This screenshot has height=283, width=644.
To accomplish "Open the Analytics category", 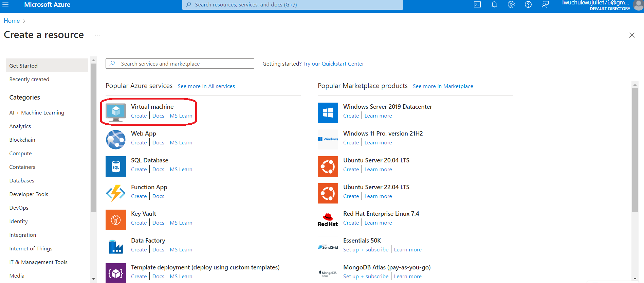I will point(20,126).
